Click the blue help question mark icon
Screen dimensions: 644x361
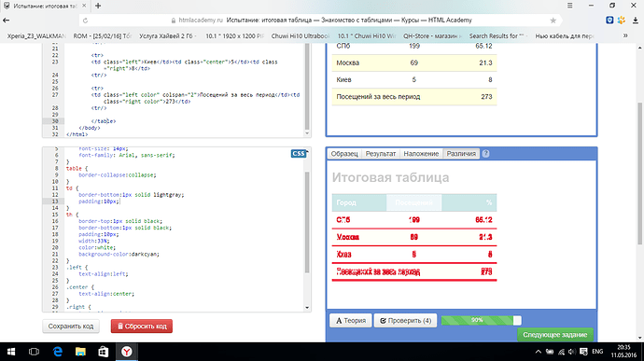[485, 154]
